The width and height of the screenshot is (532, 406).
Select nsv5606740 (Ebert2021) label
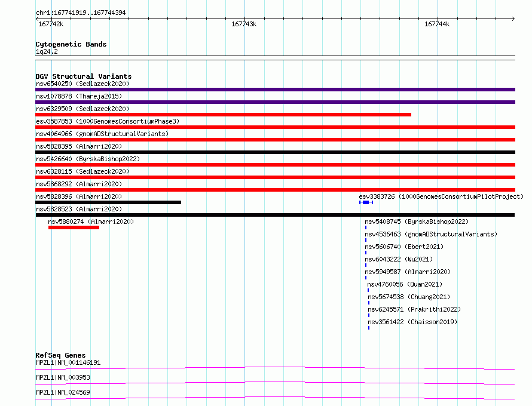404,247
